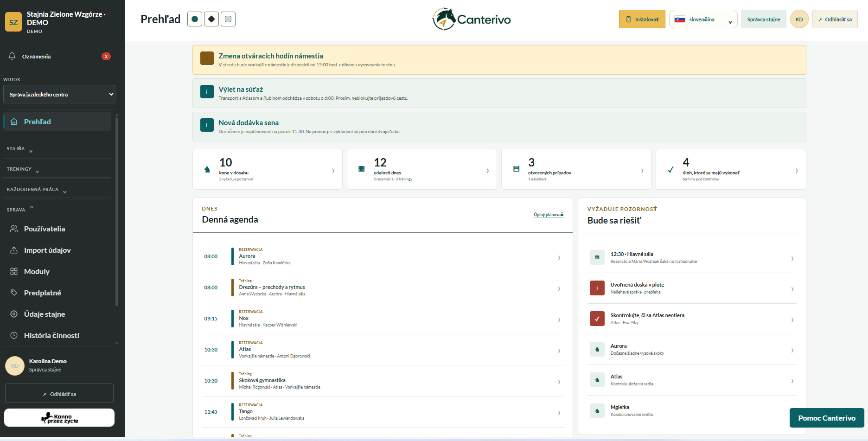Click the red alert icon for Uvoľnená doska
Viewport: 868px width, 441px height.
coord(597,288)
